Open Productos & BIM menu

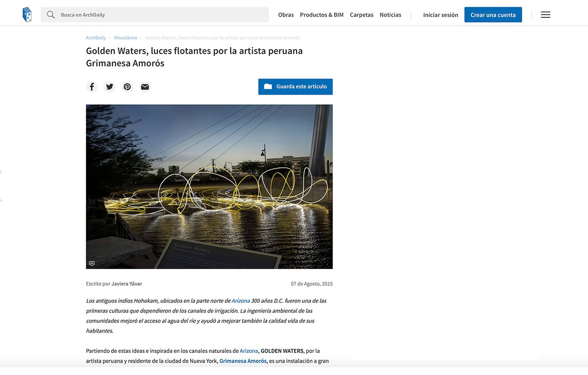[322, 15]
